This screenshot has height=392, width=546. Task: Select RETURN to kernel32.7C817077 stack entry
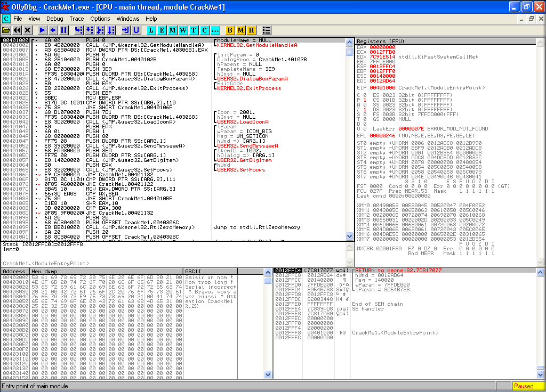(x=398, y=270)
